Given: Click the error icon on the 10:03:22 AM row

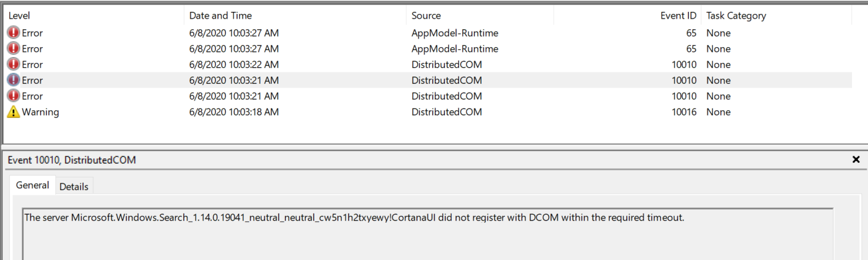Looking at the screenshot, I should pyautogui.click(x=13, y=65).
